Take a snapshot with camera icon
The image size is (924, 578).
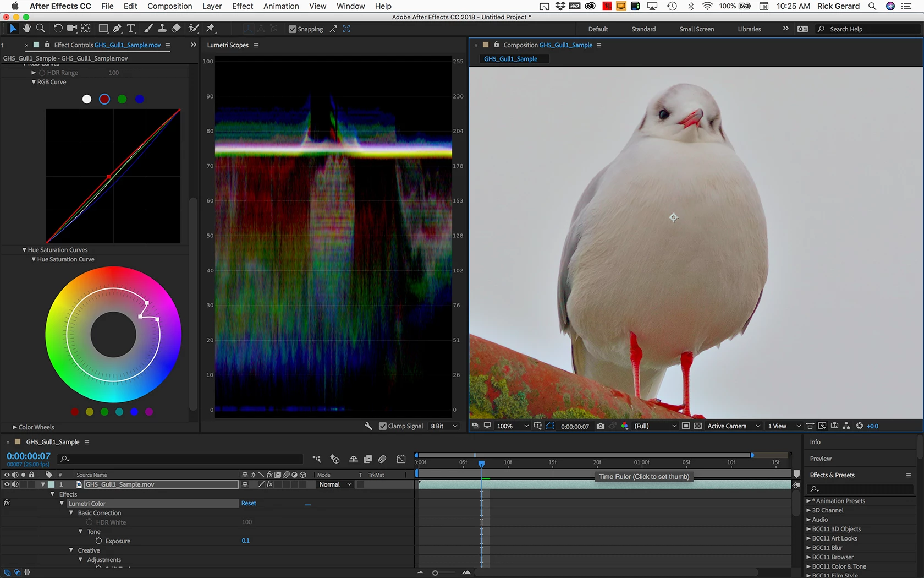pyautogui.click(x=600, y=426)
